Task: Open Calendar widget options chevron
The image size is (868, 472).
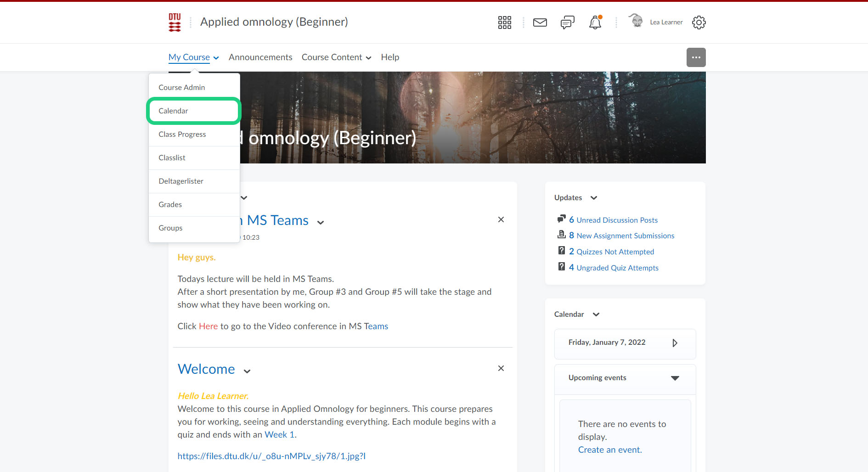Action: tap(596, 315)
